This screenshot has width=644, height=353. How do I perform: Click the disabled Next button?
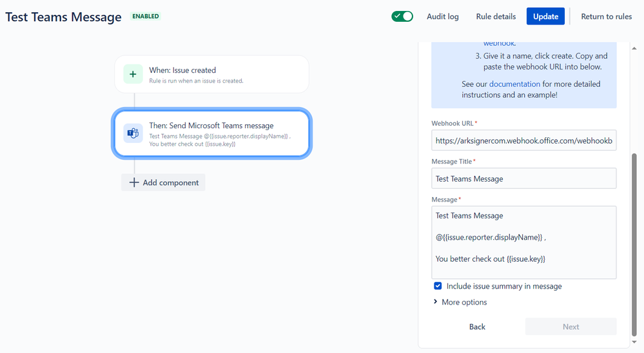571,327
